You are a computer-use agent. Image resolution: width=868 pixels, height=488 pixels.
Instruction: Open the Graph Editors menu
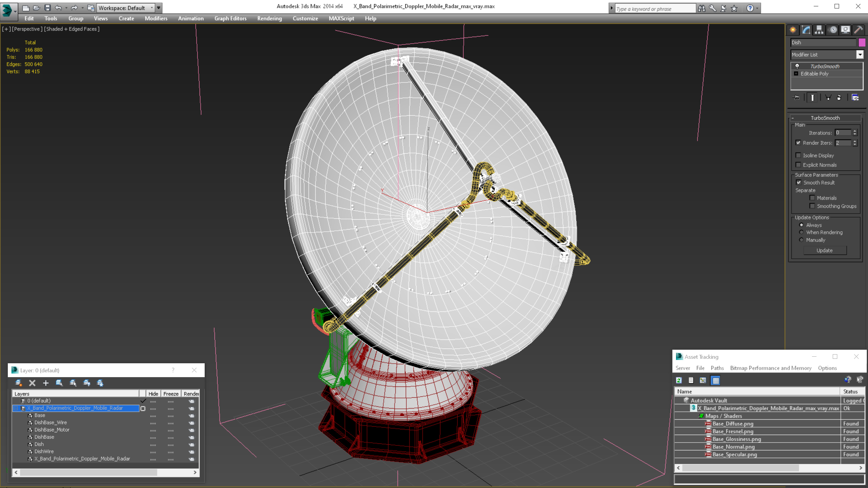(x=231, y=18)
